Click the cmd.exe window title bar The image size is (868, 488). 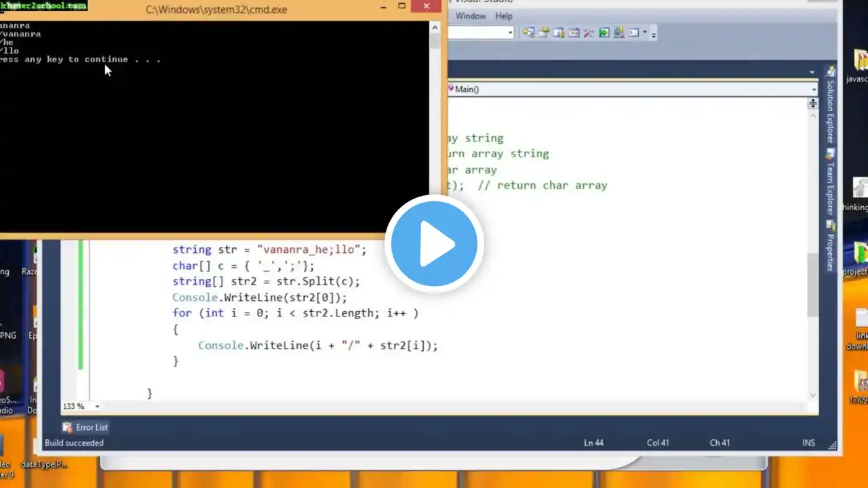[217, 9]
